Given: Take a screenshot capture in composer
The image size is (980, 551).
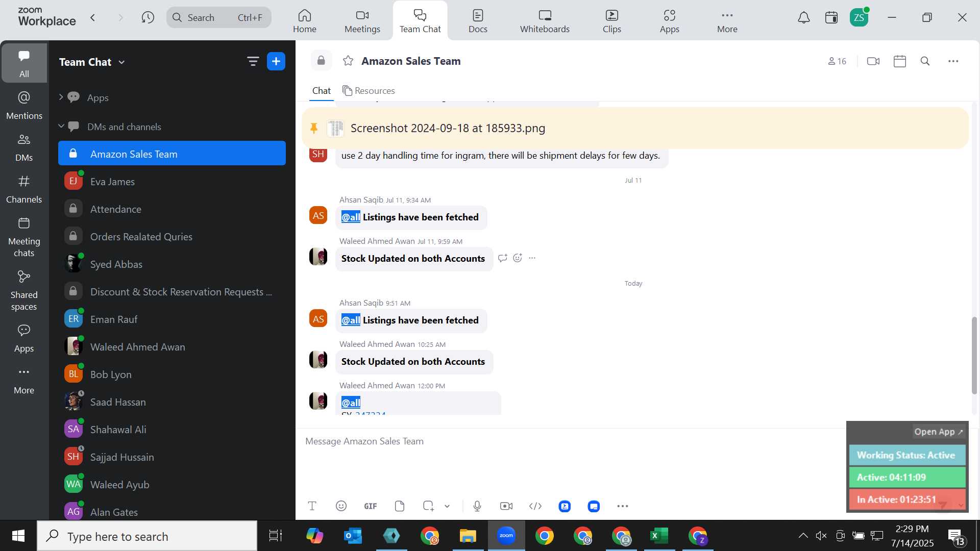Looking at the screenshot, I should coord(428,506).
